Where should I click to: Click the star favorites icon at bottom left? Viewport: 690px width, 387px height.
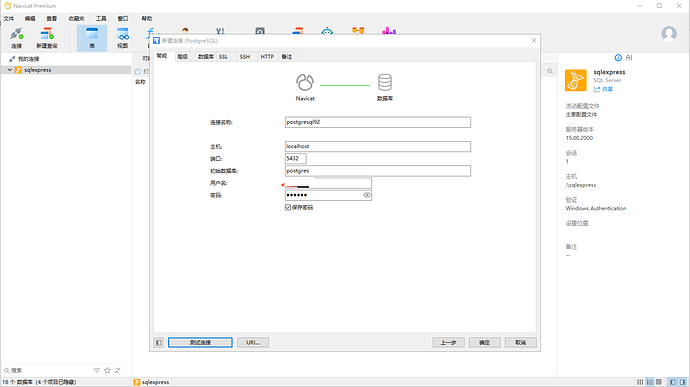click(x=107, y=370)
